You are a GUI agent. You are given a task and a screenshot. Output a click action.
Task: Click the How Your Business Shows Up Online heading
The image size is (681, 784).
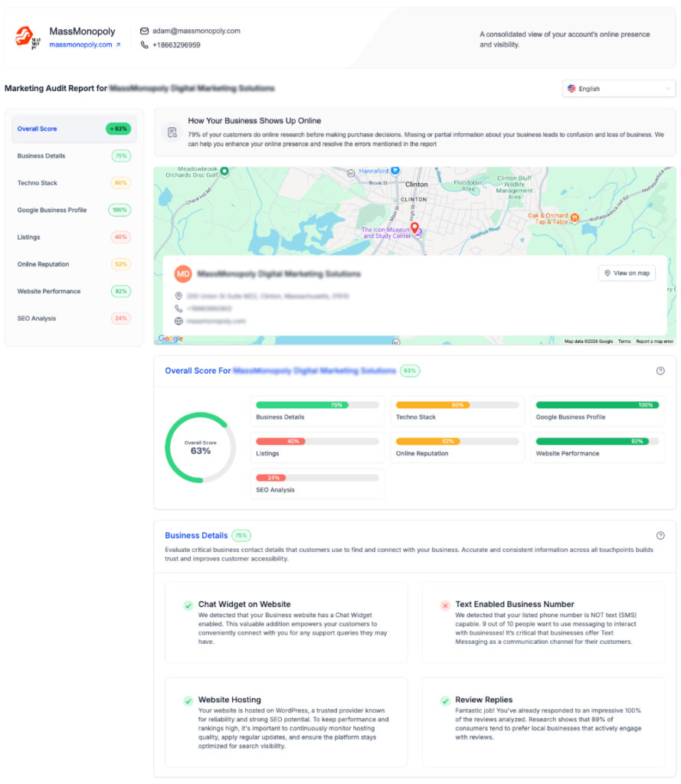click(254, 121)
